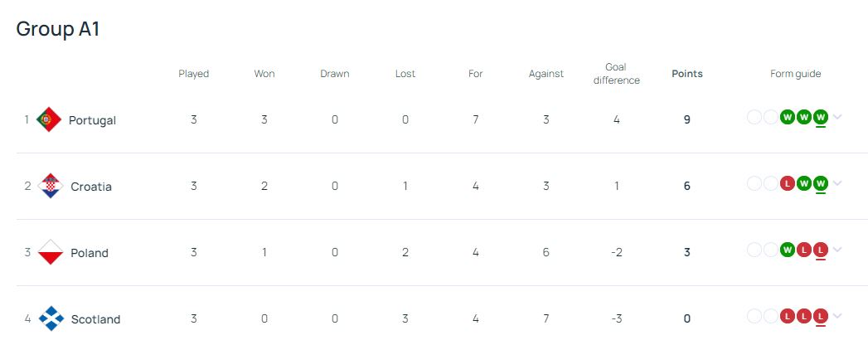This screenshot has width=868, height=345.
Task: Click the Goal difference column header
Action: 616,74
